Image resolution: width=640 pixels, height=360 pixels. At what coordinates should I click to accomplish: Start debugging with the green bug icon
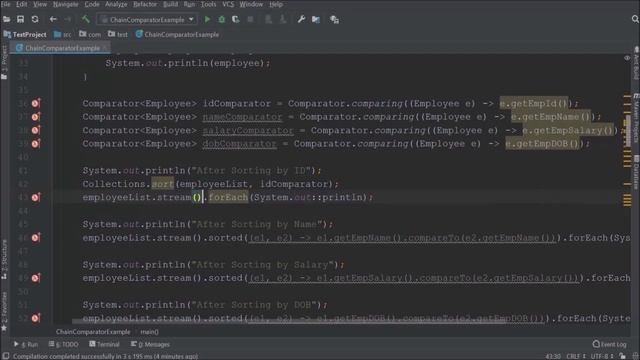(222, 19)
